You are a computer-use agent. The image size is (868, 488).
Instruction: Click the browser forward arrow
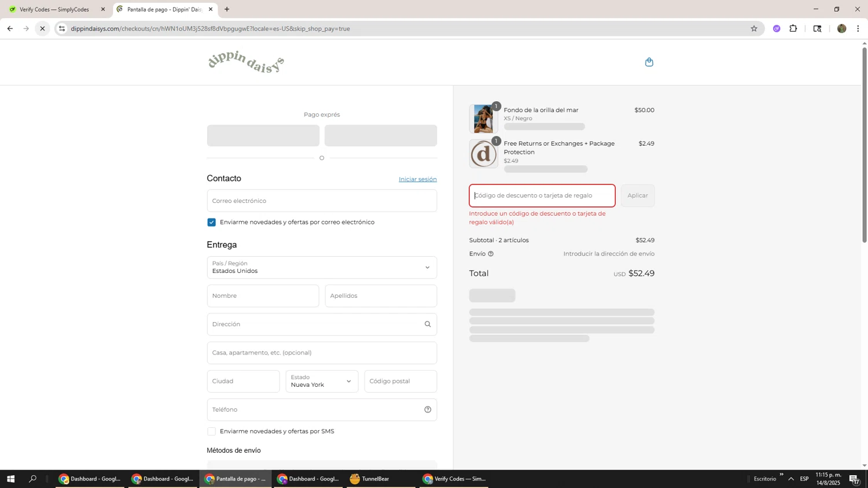pos(26,28)
